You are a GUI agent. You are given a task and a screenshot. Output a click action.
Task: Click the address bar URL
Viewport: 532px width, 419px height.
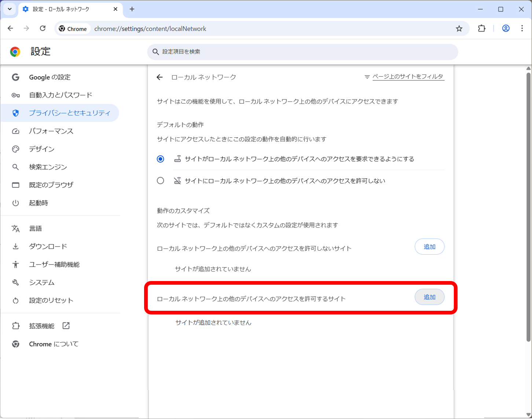150,29
